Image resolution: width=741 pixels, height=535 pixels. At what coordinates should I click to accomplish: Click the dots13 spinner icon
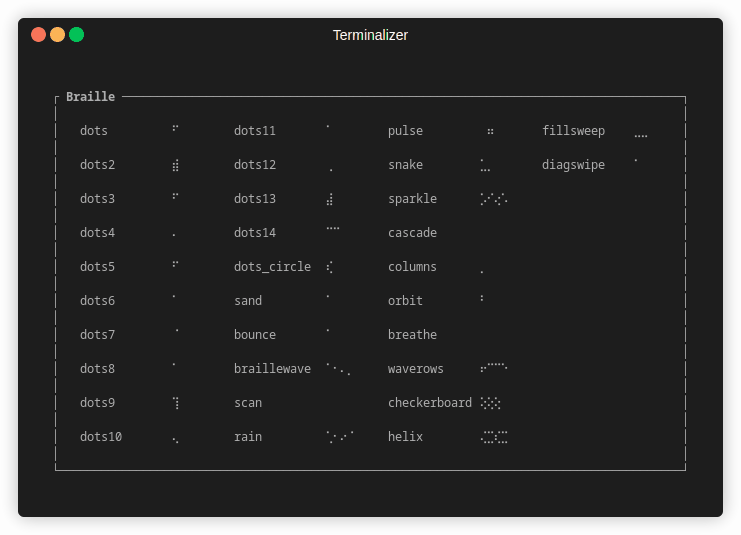(x=330, y=200)
